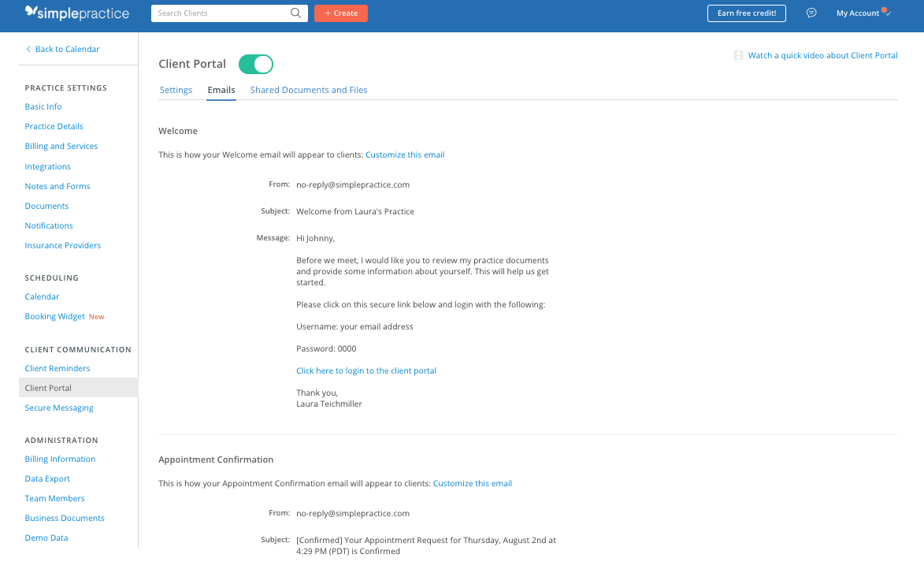This screenshot has height=562, width=924.
Task: Open the Booking Widget page marked New
Action: click(54, 316)
